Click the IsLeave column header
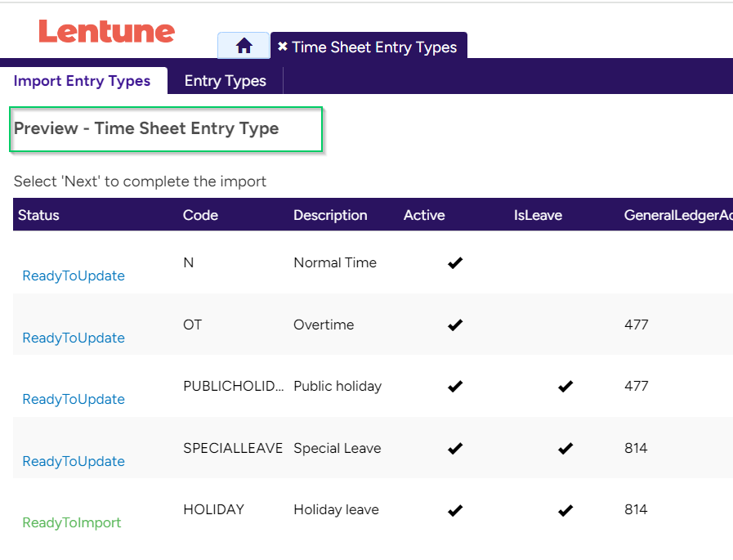The height and width of the screenshot is (560, 733). tap(538, 215)
